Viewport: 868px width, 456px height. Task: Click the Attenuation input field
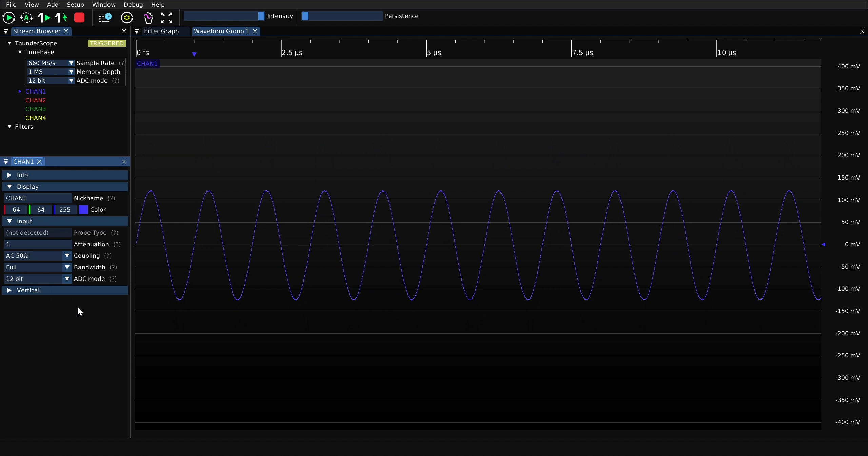tap(38, 244)
